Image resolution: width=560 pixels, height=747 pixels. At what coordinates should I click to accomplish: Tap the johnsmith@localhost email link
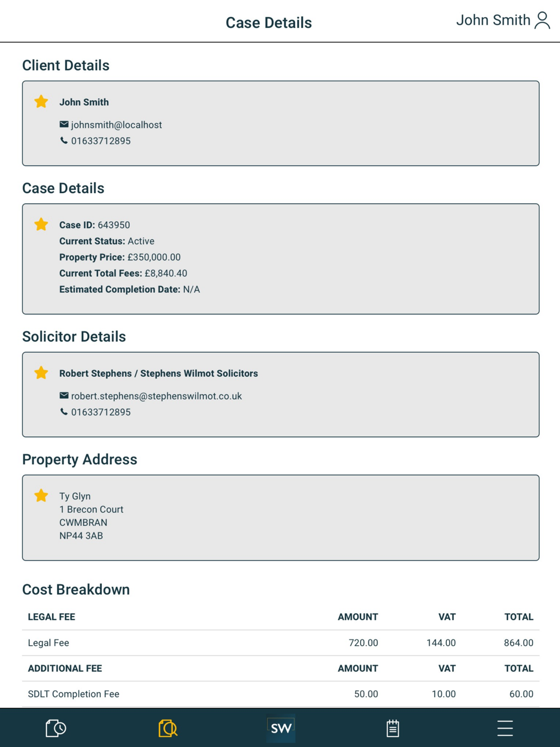point(116,125)
